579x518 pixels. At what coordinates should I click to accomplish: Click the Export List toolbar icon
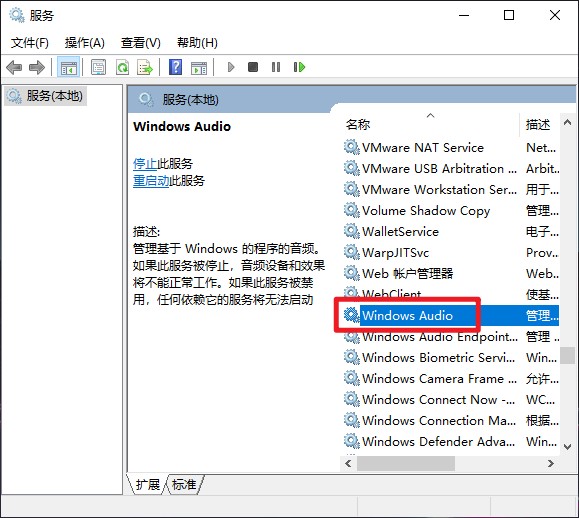click(x=145, y=68)
